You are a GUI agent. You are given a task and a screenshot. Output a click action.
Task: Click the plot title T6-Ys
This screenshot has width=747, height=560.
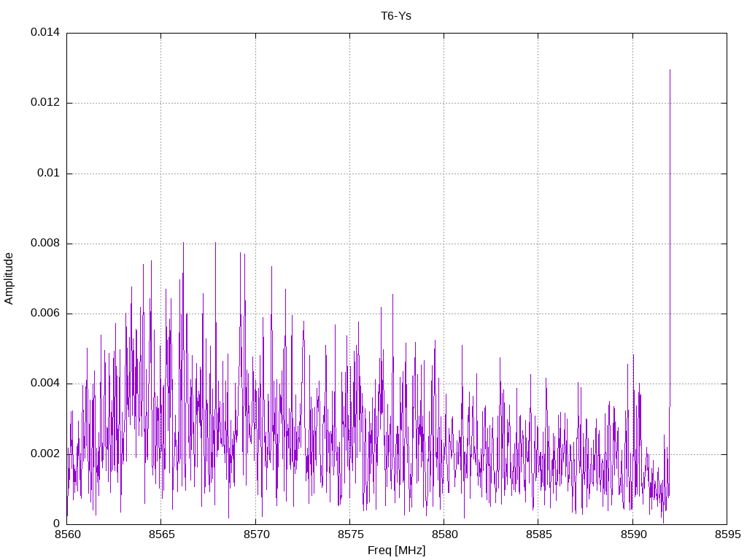tap(396, 16)
